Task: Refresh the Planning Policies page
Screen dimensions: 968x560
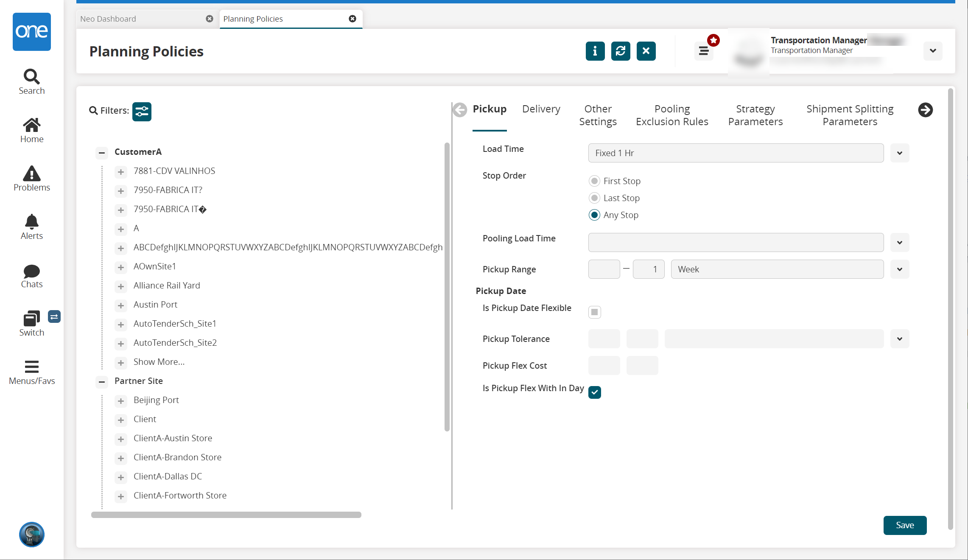Action: pyautogui.click(x=620, y=51)
